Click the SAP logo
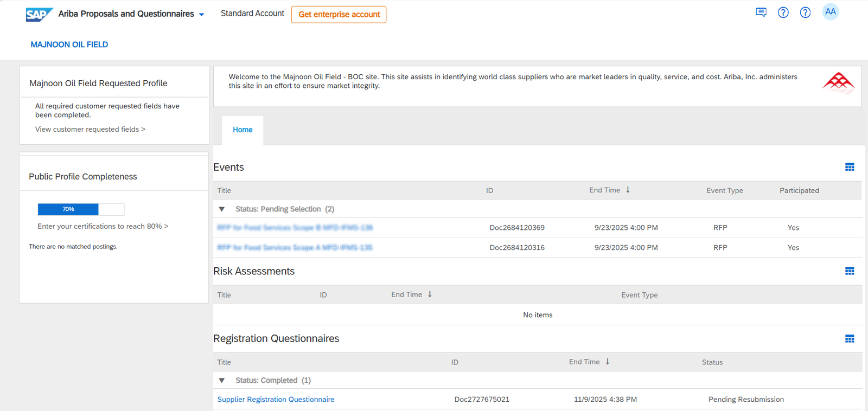868x411 pixels. pyautogui.click(x=39, y=14)
